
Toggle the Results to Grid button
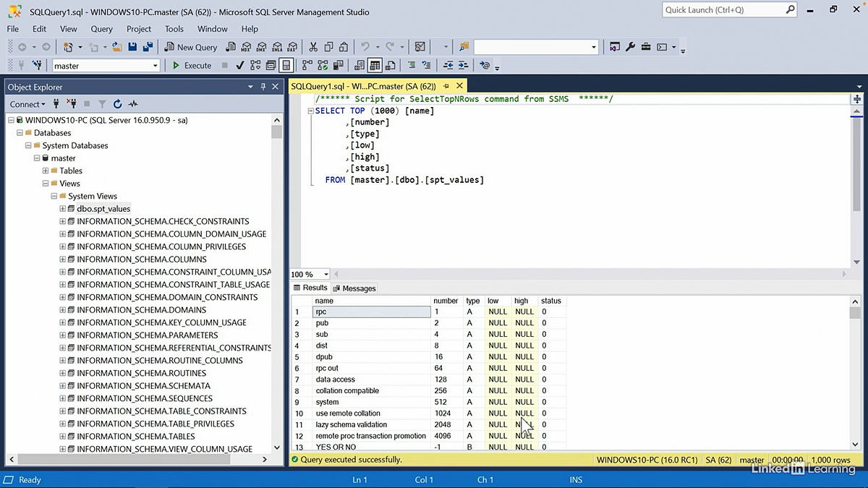point(375,65)
